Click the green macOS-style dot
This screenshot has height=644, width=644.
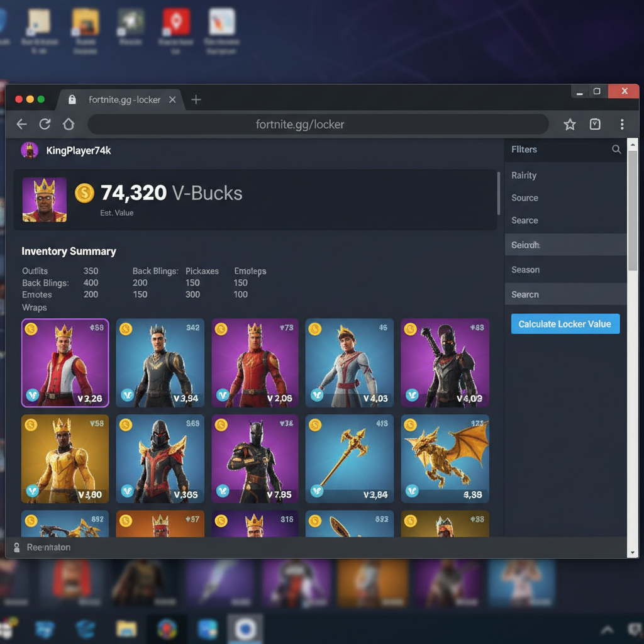(41, 99)
